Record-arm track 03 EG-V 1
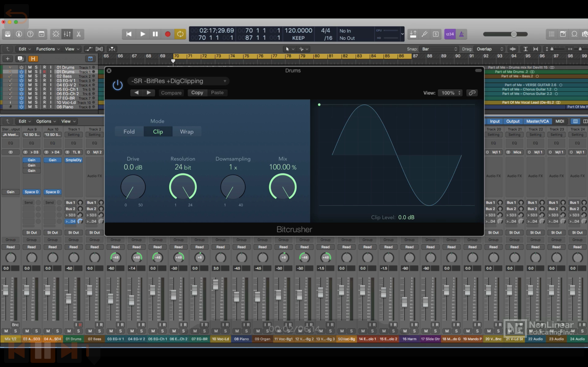The width and height of the screenshot is (588, 367). tap(45, 80)
